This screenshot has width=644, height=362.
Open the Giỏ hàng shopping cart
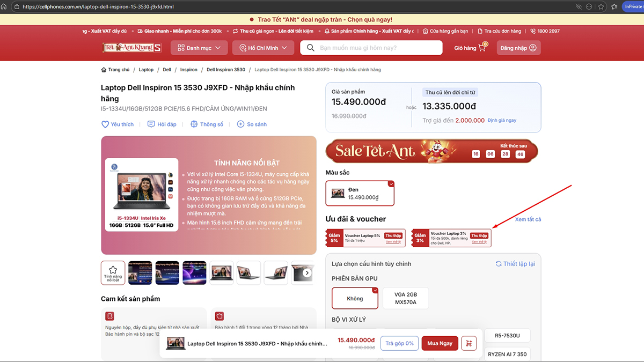click(470, 48)
